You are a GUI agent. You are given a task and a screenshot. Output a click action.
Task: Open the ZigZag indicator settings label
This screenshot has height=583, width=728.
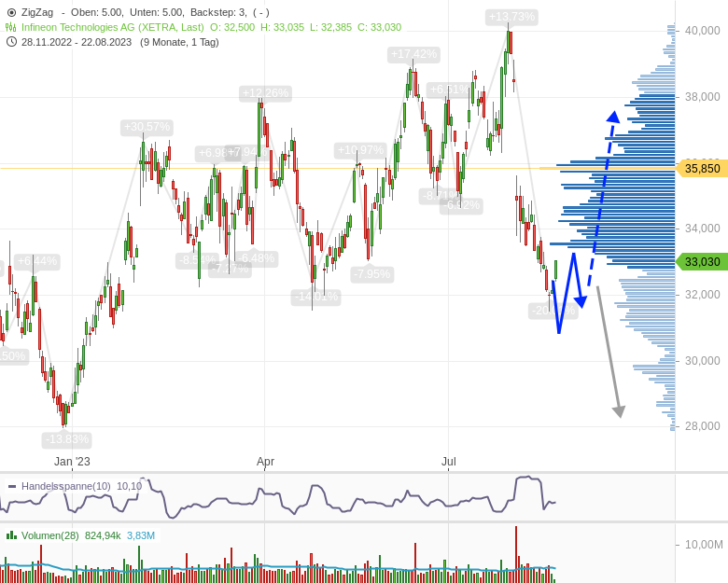pos(37,12)
